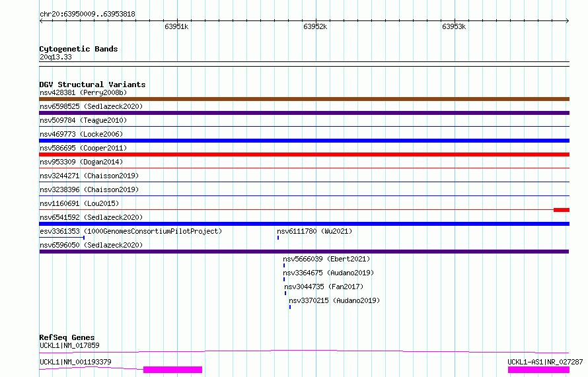The width and height of the screenshot is (588, 377).
Task: Click the first nsv6541592 (Sedlazeck2020) label
Action: (x=91, y=217)
